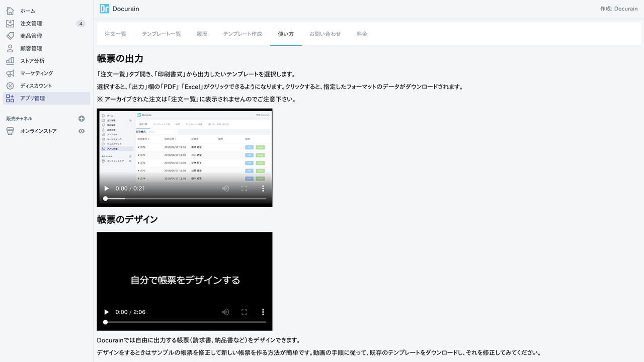Toggle visibility of オンラインストア
The width and height of the screenshot is (644, 362).
pos(80,131)
